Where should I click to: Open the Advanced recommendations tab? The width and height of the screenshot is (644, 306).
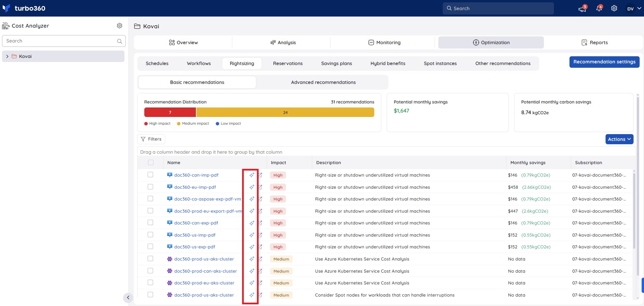point(323,82)
